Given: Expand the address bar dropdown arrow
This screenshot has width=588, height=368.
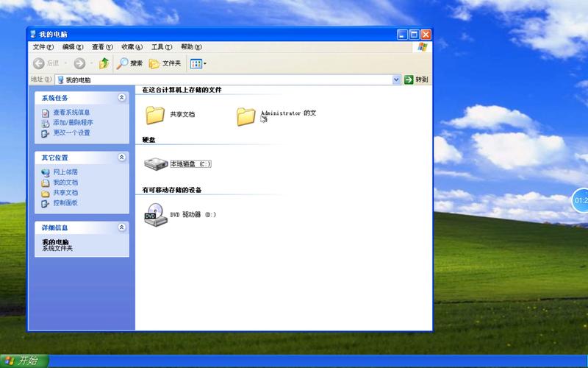Looking at the screenshot, I should click(396, 79).
